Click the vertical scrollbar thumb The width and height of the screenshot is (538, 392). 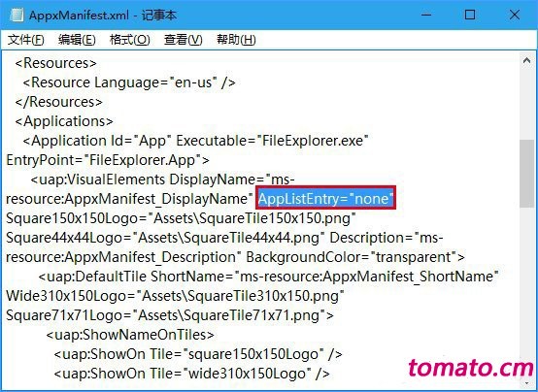pyautogui.click(x=526, y=173)
